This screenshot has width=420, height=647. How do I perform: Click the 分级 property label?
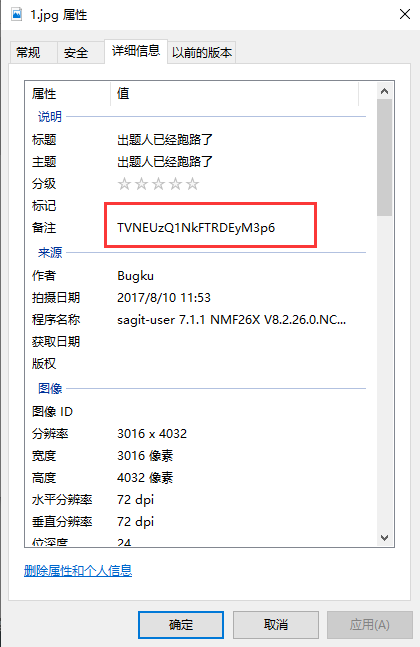tap(44, 184)
